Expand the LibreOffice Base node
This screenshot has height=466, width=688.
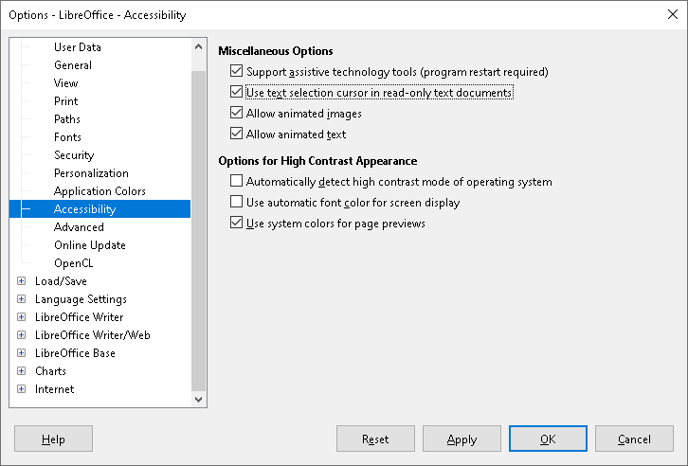click(x=21, y=353)
